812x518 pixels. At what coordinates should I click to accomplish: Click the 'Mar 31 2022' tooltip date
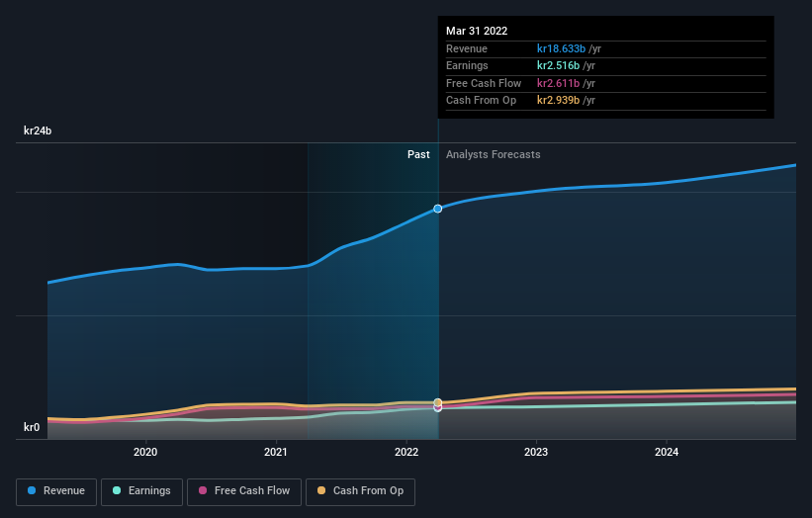coord(477,31)
